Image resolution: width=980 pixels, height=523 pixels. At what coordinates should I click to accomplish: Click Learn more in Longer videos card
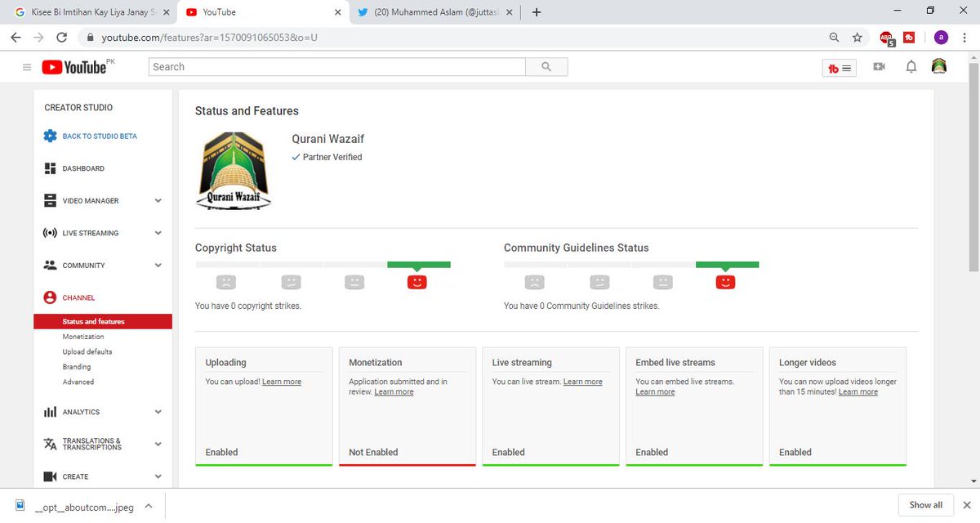pyautogui.click(x=858, y=392)
